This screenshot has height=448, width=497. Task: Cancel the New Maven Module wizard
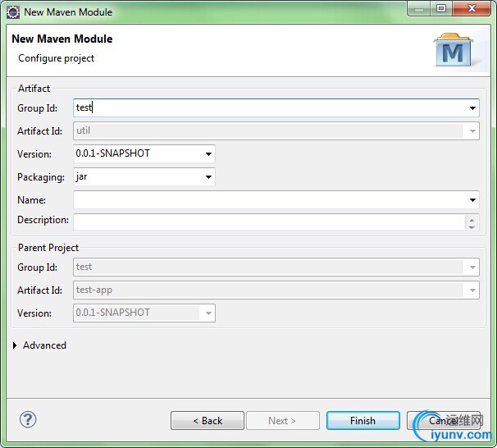point(443,421)
